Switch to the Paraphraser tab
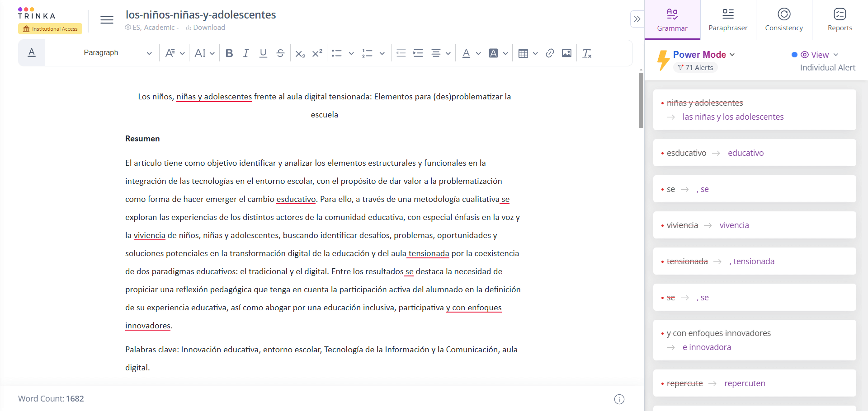 click(728, 20)
